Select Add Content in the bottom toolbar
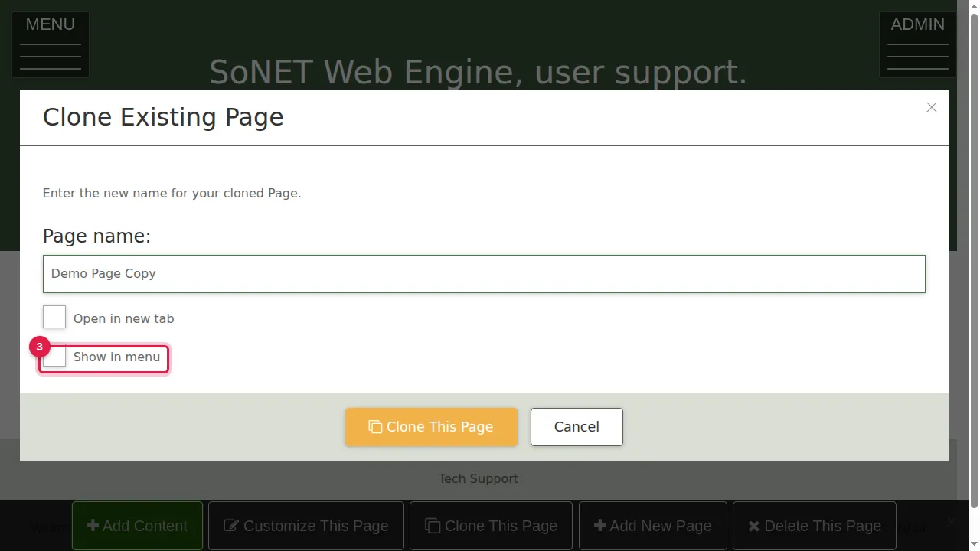The width and height of the screenshot is (980, 551). coord(137,526)
